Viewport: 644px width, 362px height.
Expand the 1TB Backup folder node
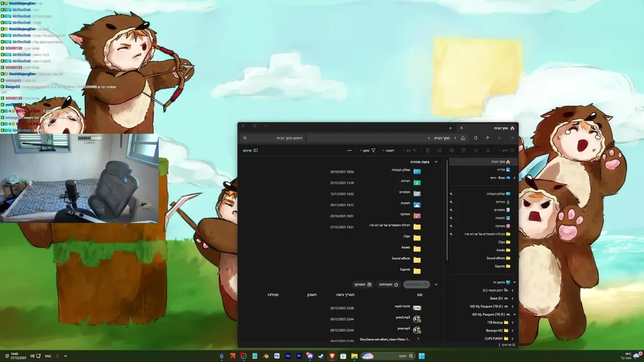[x=512, y=322]
